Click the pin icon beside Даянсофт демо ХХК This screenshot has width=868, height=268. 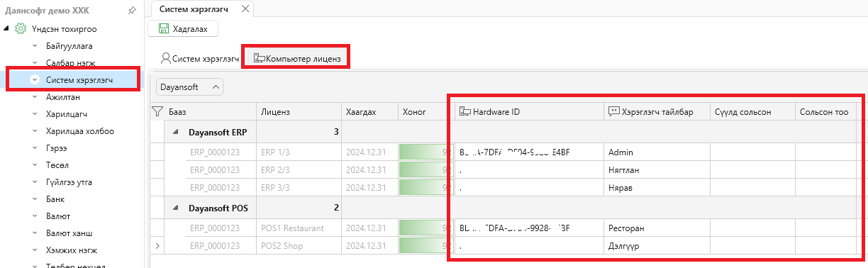[132, 10]
